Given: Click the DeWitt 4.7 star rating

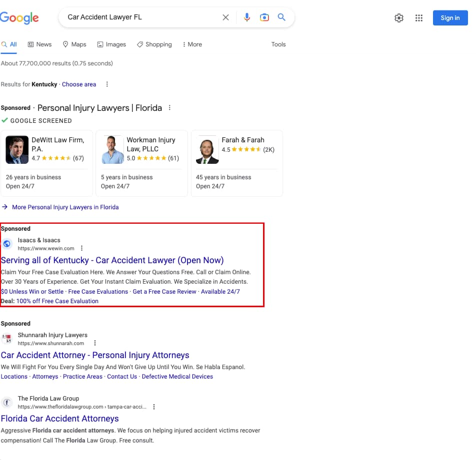Looking at the screenshot, I should click(57, 158).
